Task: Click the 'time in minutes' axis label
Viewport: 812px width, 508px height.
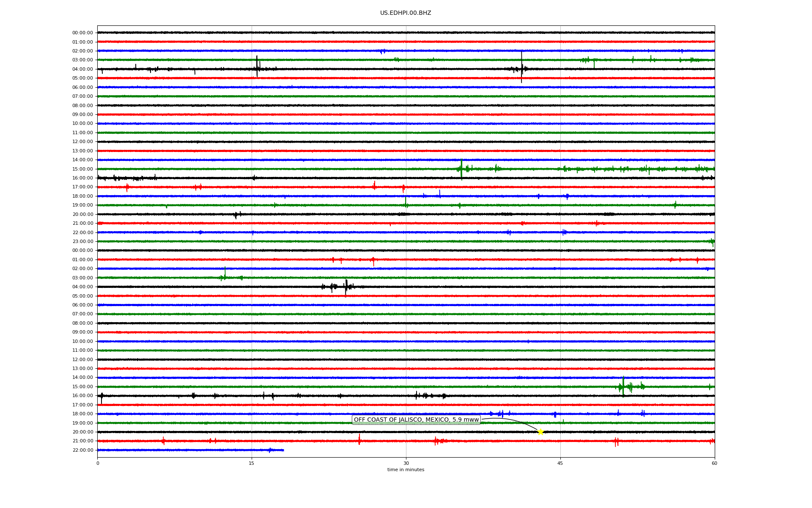Action: (406, 470)
